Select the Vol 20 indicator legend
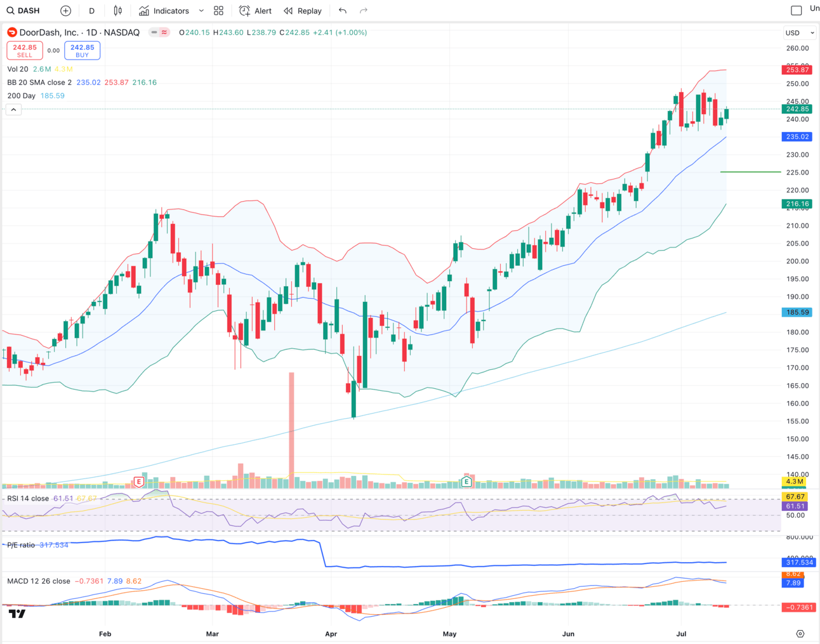The image size is (820, 644). click(x=18, y=69)
